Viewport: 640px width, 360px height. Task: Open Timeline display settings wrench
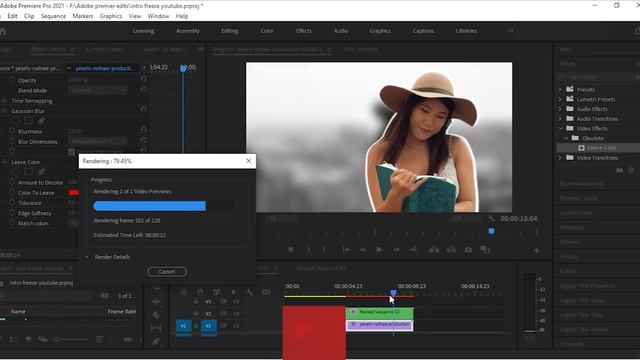[249, 292]
